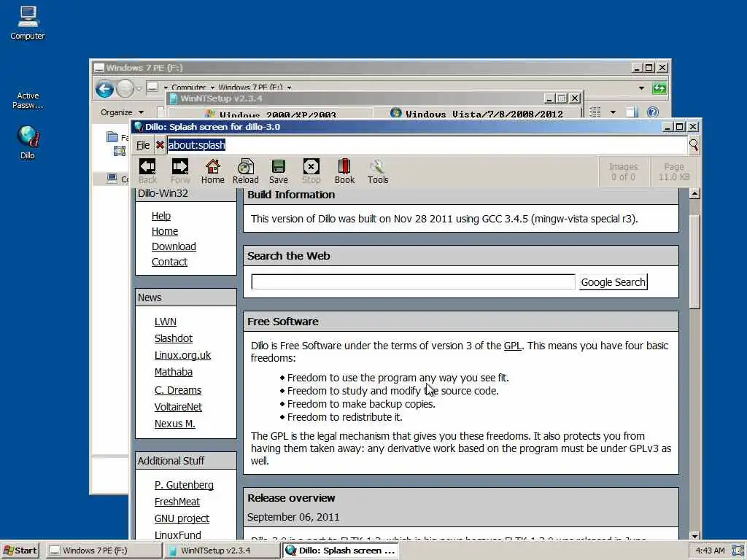Click the Build Information heading
The image size is (747, 560).
(291, 195)
